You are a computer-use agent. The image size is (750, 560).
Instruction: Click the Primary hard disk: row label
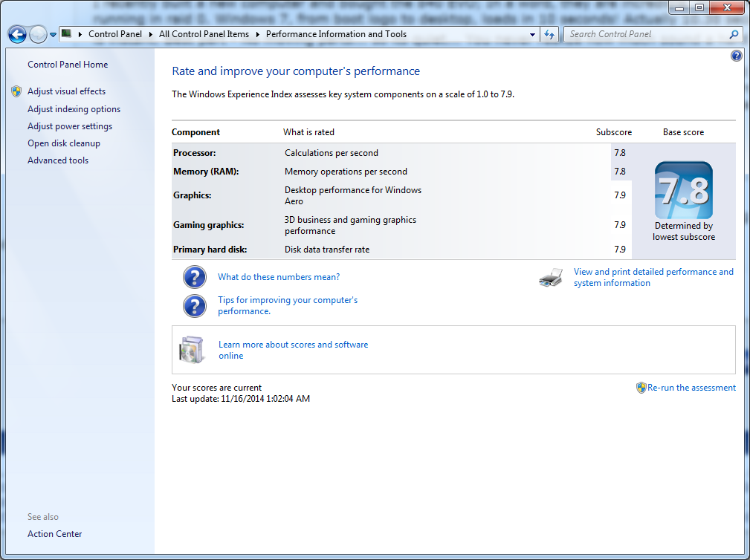point(210,250)
